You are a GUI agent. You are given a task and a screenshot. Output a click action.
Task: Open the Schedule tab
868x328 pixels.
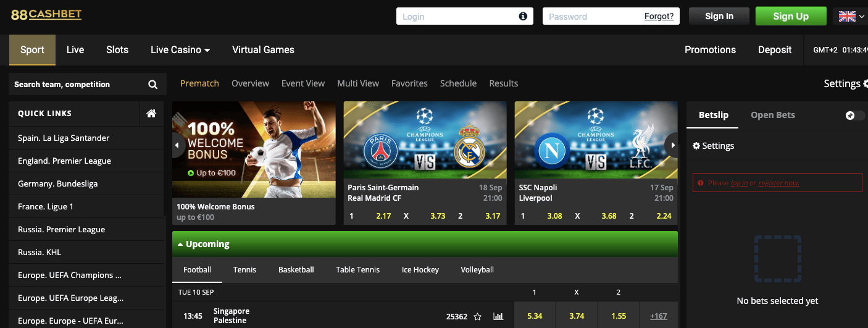coord(458,83)
